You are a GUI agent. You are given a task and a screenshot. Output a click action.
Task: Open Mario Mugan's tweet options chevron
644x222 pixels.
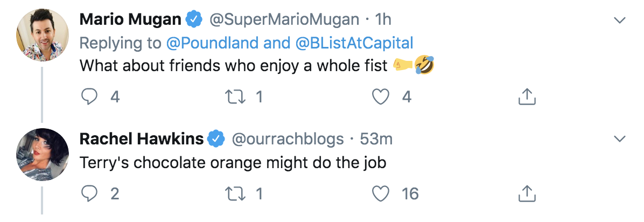point(620,20)
